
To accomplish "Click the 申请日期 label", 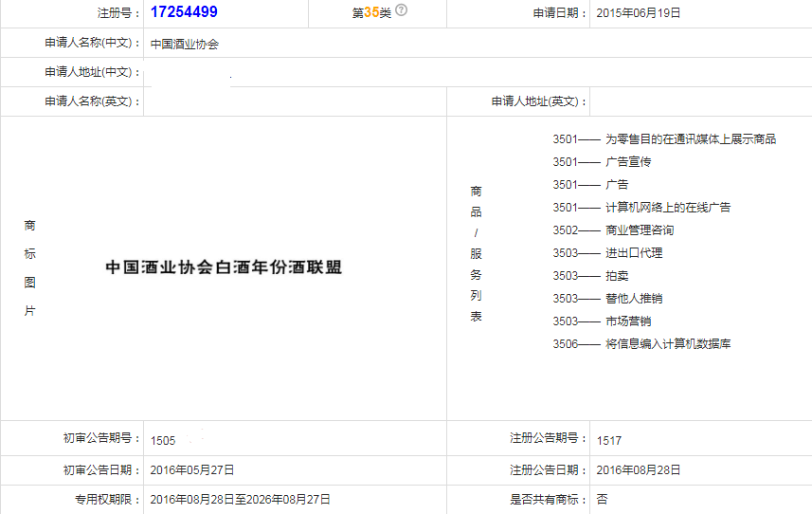I will (x=560, y=13).
